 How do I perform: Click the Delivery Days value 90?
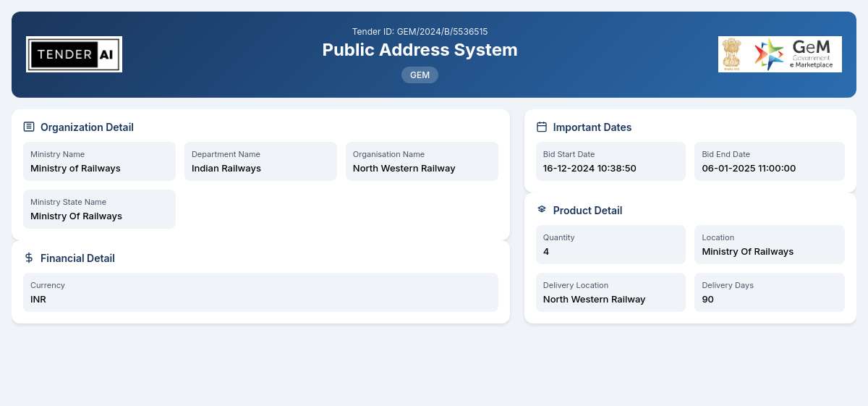tap(707, 300)
